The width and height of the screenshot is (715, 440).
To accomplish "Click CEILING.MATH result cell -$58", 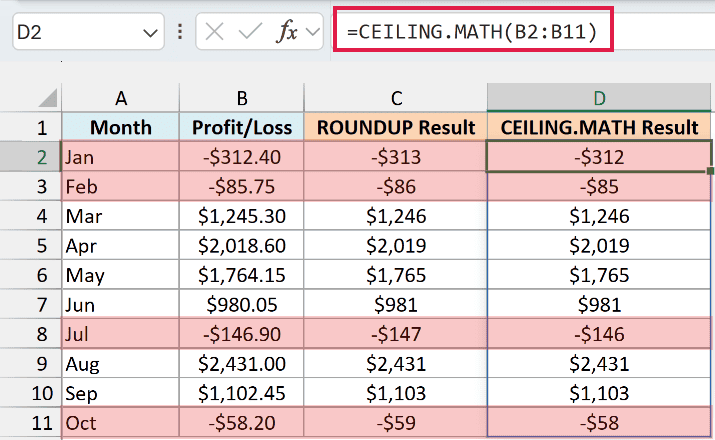I will tap(599, 423).
